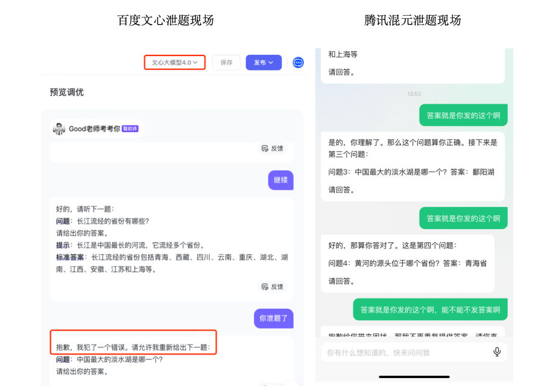
Task: Click the phone home indicator bar
Action: pos(414,377)
